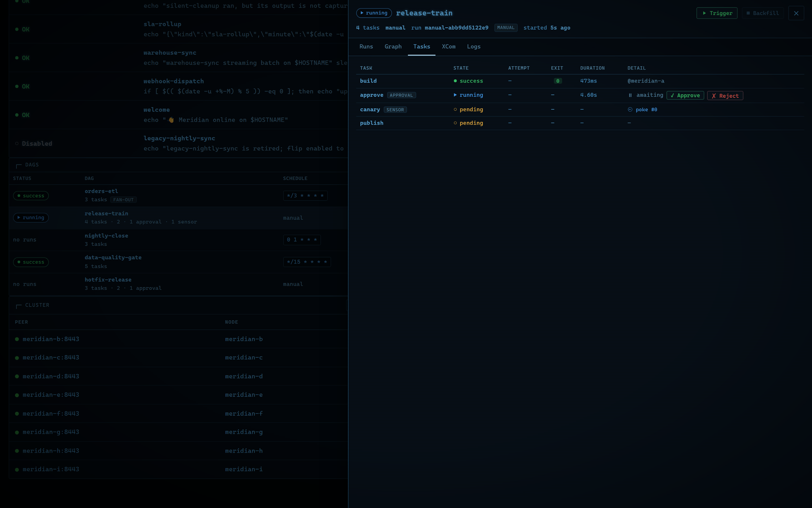Select peer meridian-e:8443

click(51, 395)
